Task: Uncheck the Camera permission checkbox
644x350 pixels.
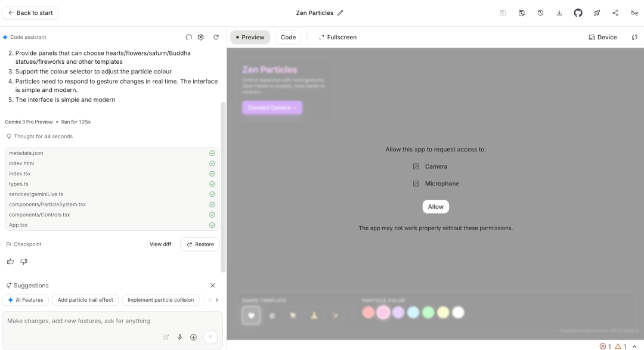Action: 416,166
